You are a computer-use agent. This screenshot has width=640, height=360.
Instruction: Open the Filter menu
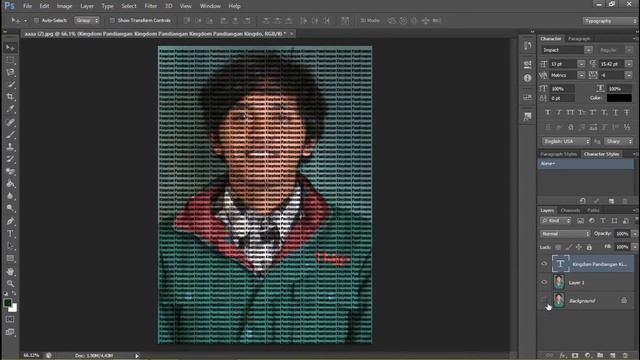(x=151, y=6)
